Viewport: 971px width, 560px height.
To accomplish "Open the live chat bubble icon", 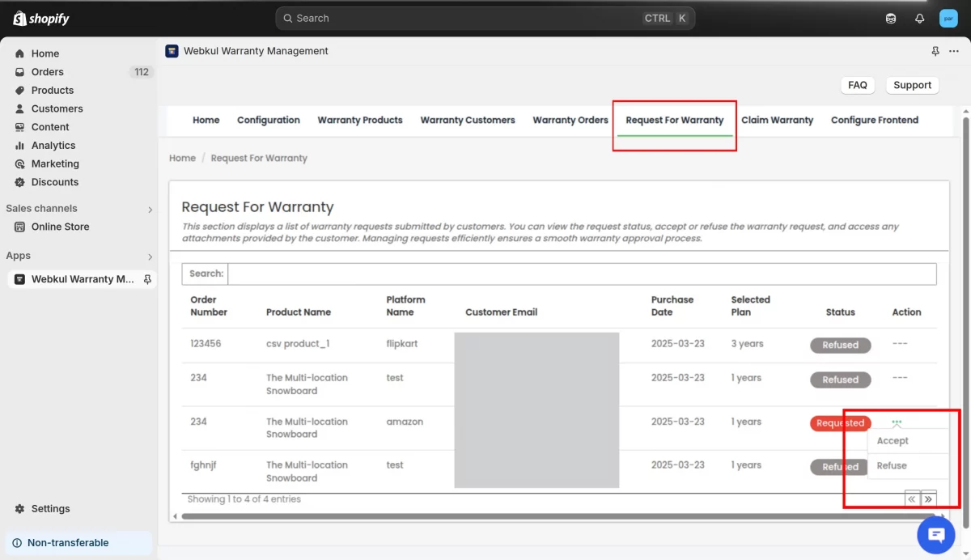I will 936,535.
